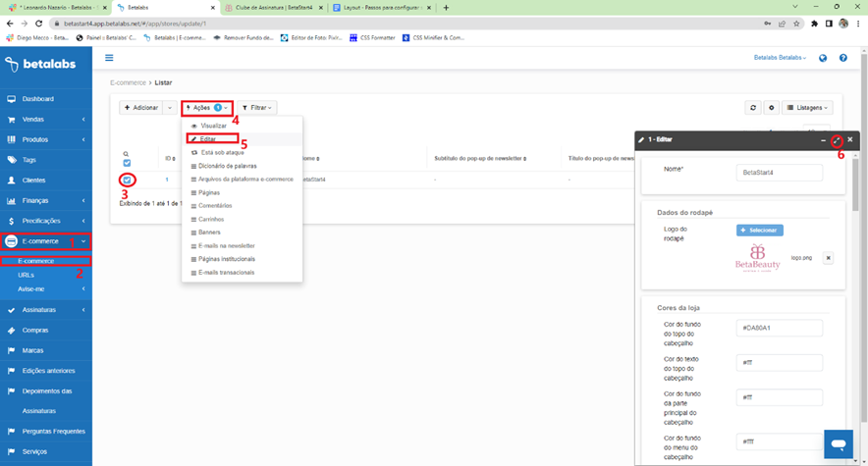Click the help question mark icon

[843, 59]
